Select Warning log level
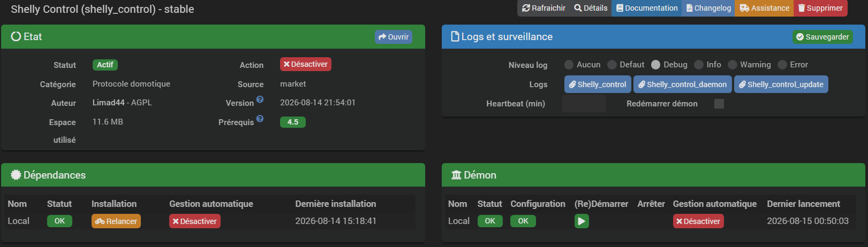The width and height of the screenshot is (868, 247). coord(733,65)
